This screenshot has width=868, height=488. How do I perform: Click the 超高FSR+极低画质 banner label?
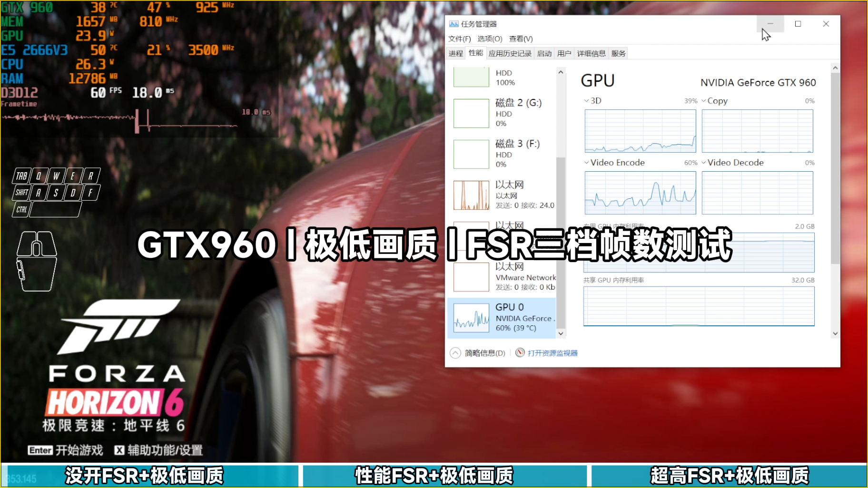pyautogui.click(x=730, y=476)
